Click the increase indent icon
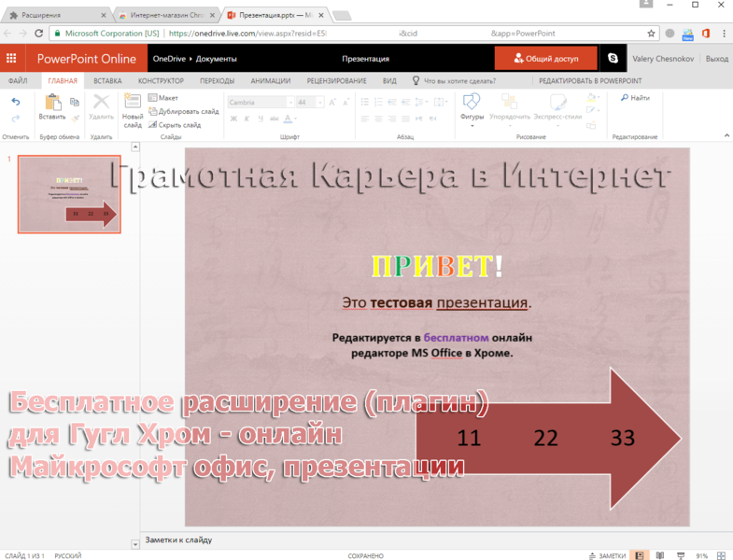Image resolution: width=733 pixels, height=560 pixels. click(x=406, y=102)
